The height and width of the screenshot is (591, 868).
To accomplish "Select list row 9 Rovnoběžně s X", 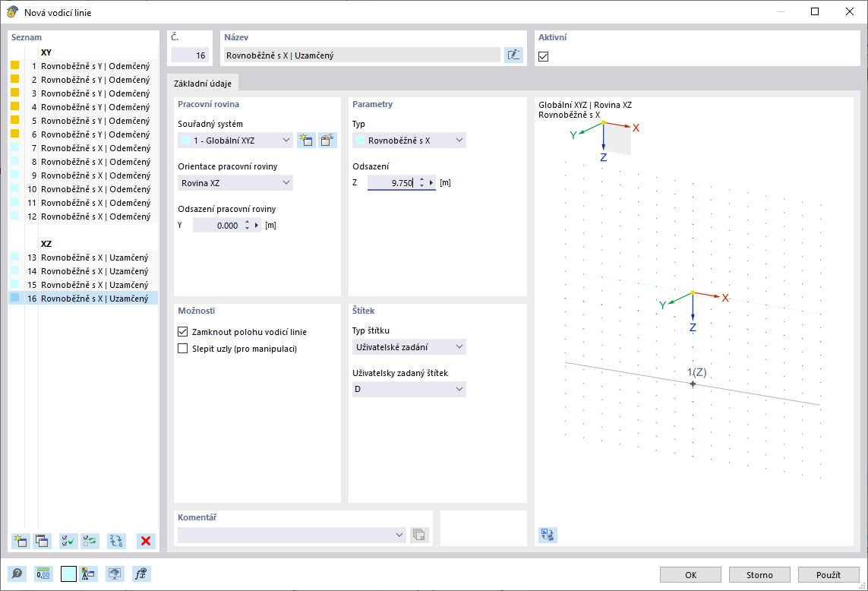I will coord(84,175).
